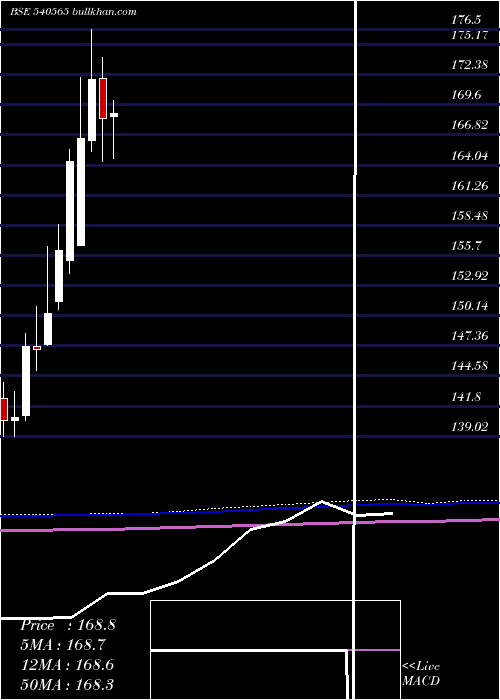Click the 141.8 price axis label
The height and width of the screenshot is (700, 500).
(x=466, y=397)
